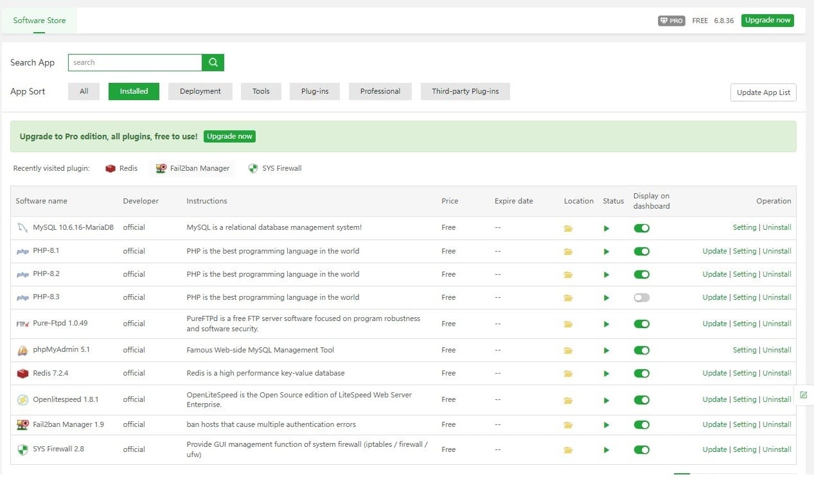Click the PHP-8.3 status play icon
814x504 pixels.
[x=606, y=298]
